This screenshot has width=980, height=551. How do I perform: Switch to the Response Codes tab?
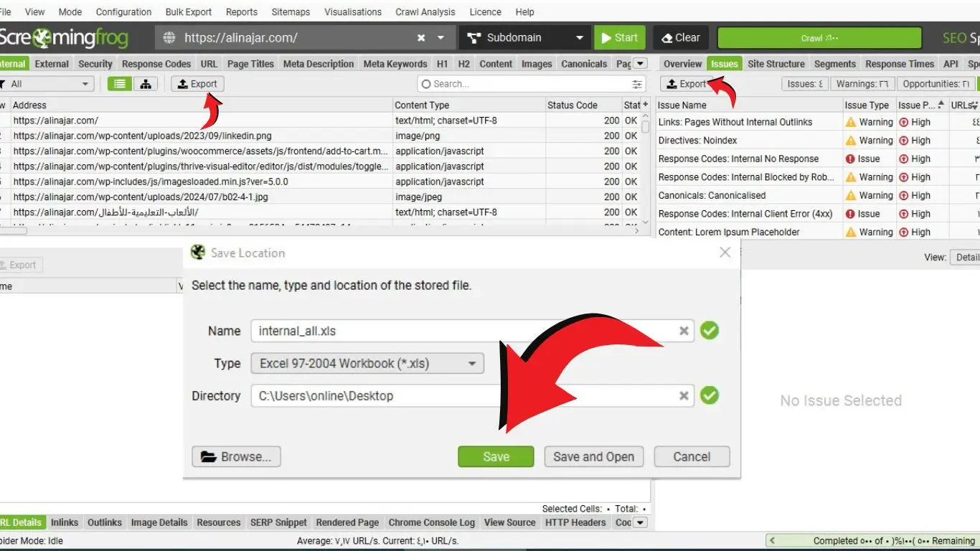pyautogui.click(x=156, y=64)
